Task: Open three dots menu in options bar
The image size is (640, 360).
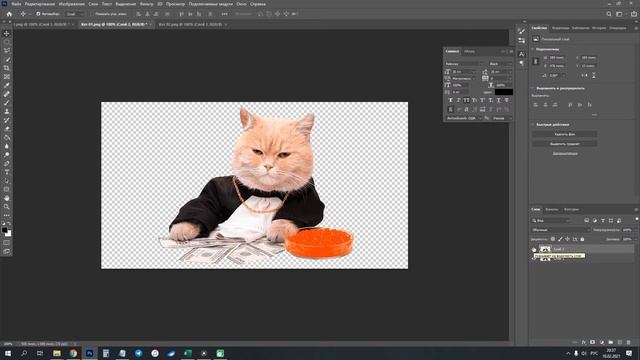Action: pos(224,14)
